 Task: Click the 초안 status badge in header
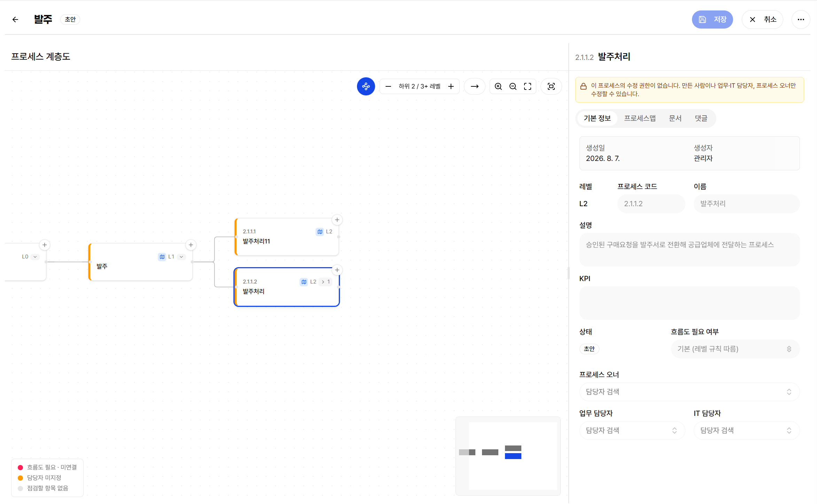pyautogui.click(x=70, y=20)
